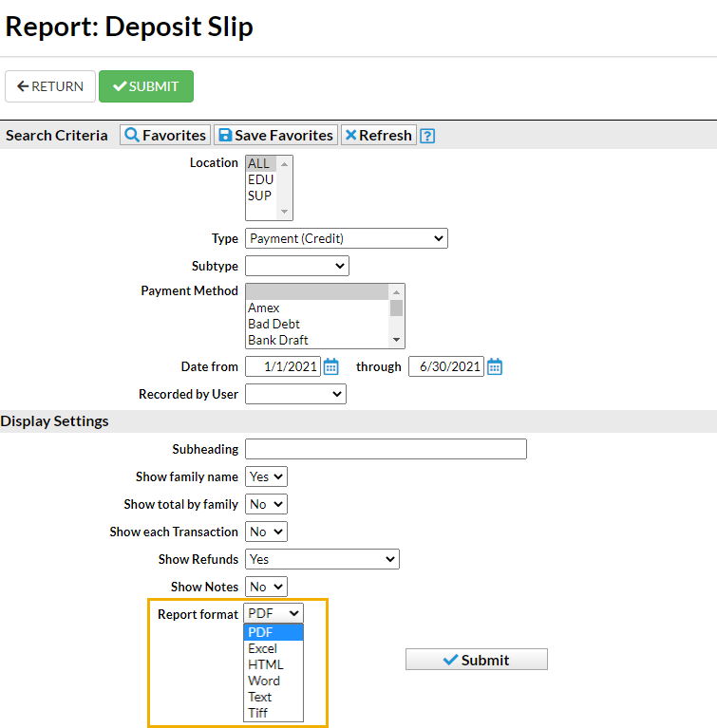The width and height of the screenshot is (717, 728).
Task: Choose Text report format option
Action: tap(274, 697)
